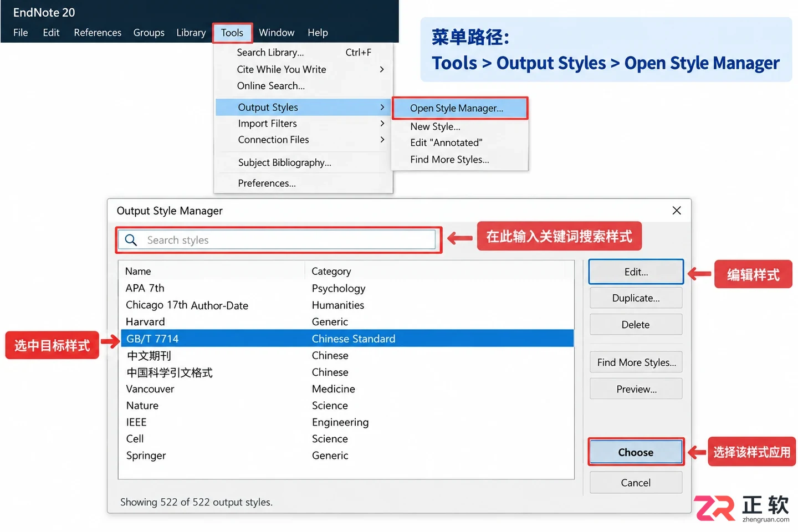Open the Window menu
The image size is (798, 532).
click(277, 33)
